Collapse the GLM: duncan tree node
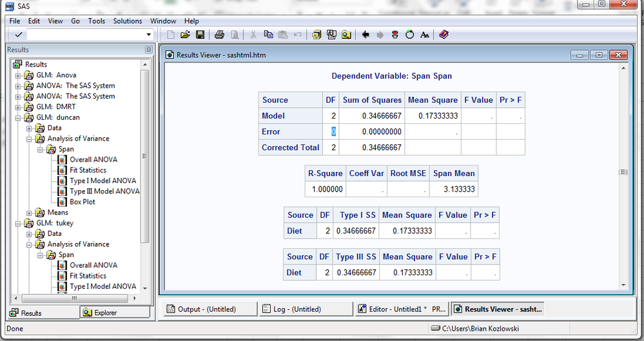 coord(18,117)
